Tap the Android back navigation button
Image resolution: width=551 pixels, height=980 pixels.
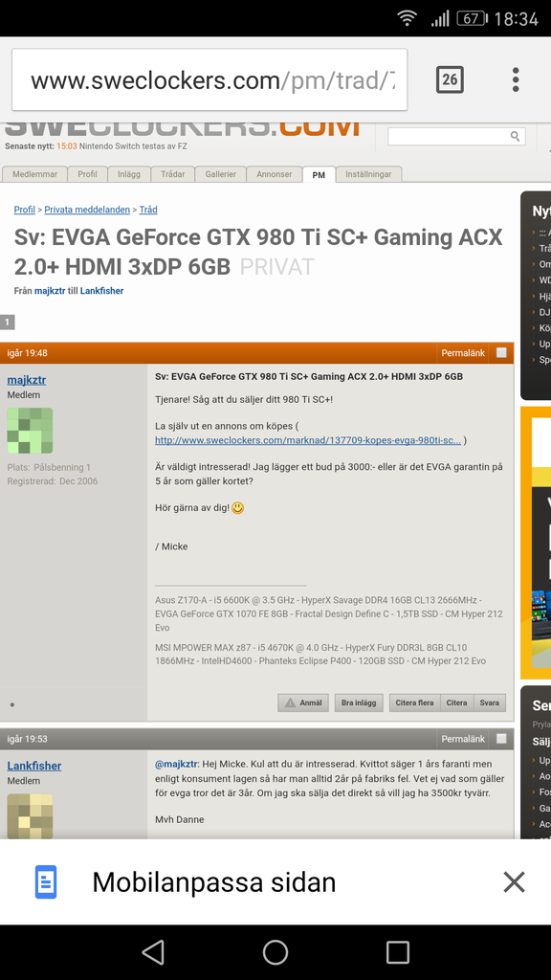click(x=153, y=952)
